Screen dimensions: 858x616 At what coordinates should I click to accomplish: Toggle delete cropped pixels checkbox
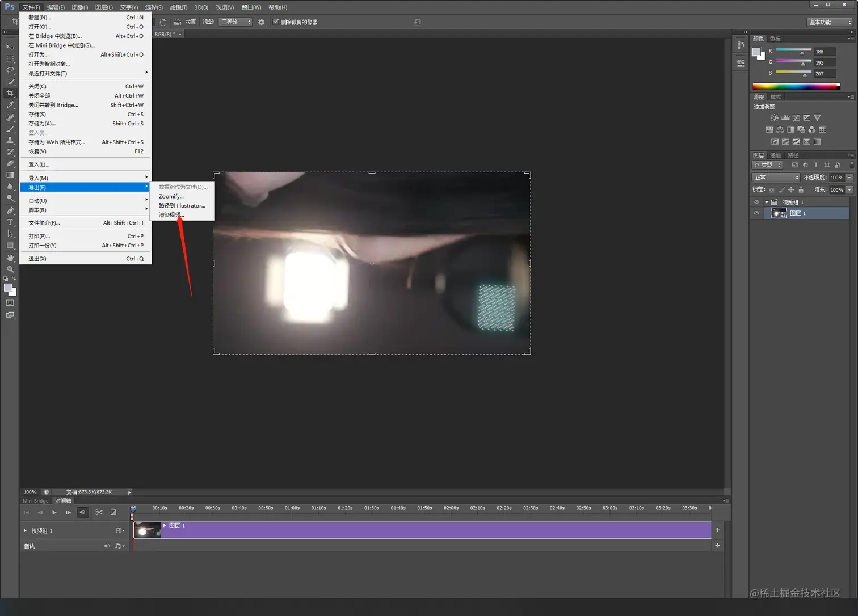click(x=276, y=22)
